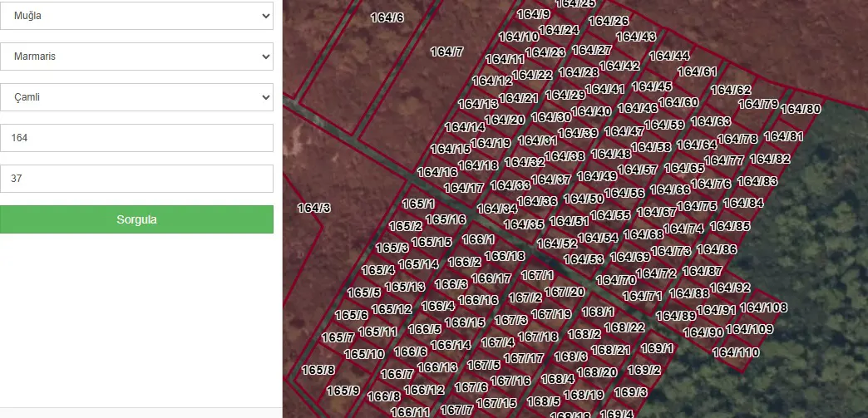Select parcel label 164/14 on the map
Screen dimensions: 868x418
[x=465, y=127]
